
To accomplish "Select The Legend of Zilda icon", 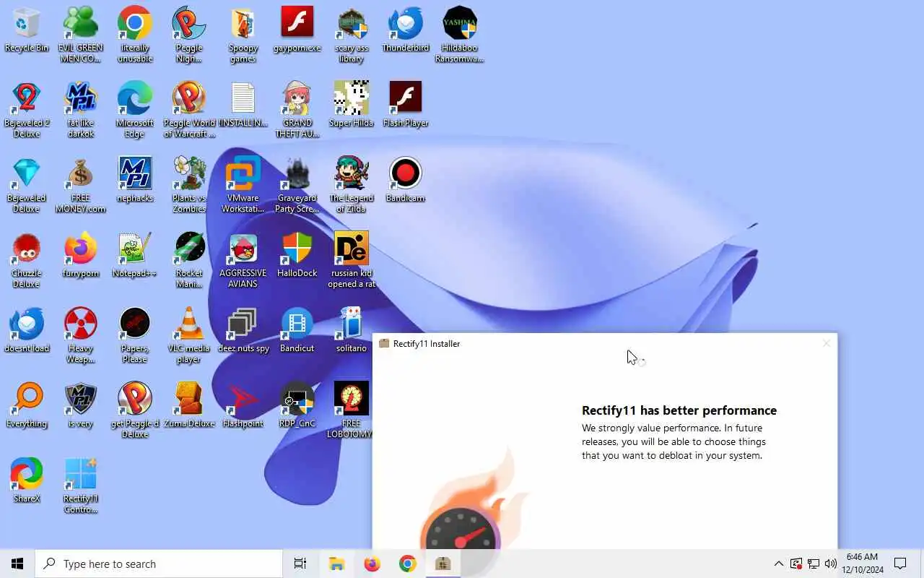I will tap(352, 185).
